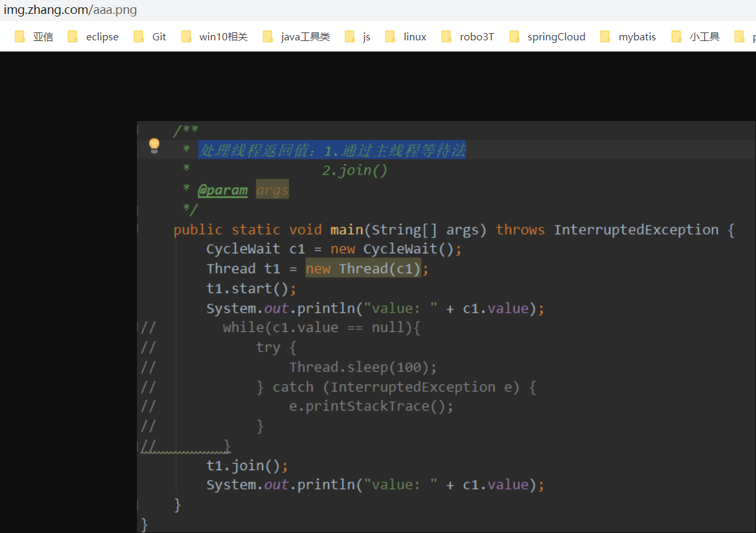Open the linux bookmark folder
This screenshot has height=533, width=756.
coord(406,36)
